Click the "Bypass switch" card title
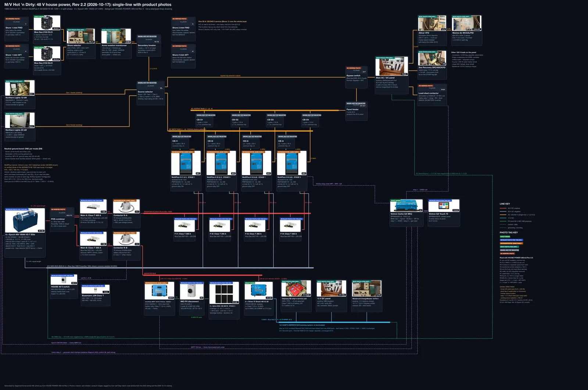Screen dimensions: 588x390 (x=354, y=75)
